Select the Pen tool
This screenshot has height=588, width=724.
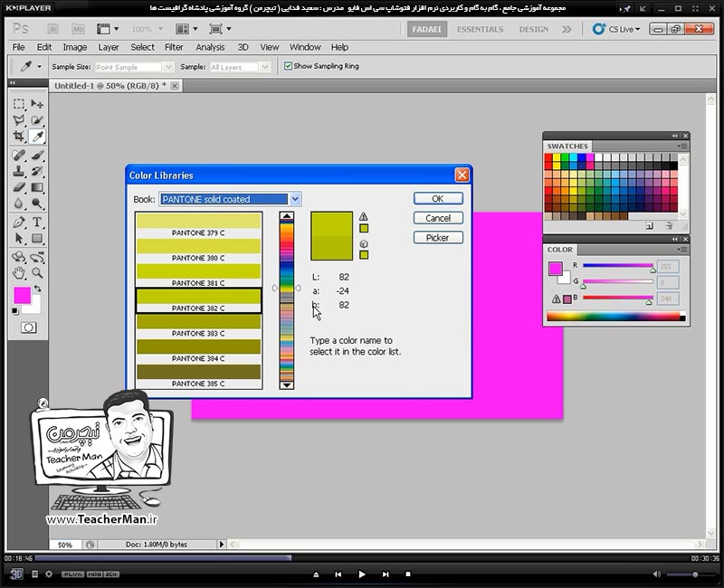point(19,222)
